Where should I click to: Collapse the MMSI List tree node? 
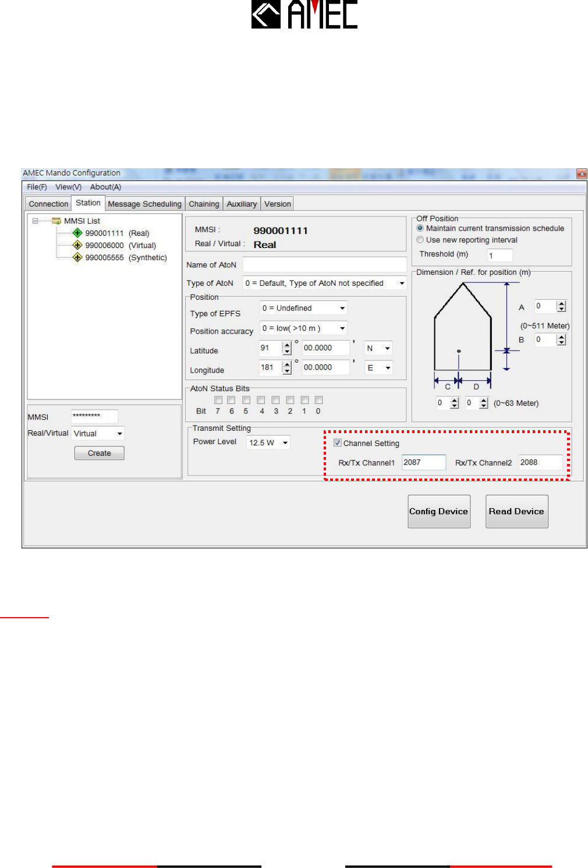(x=36, y=221)
